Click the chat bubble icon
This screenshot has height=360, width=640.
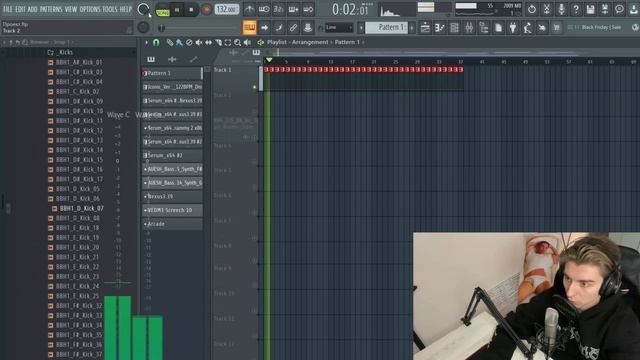pos(620,9)
